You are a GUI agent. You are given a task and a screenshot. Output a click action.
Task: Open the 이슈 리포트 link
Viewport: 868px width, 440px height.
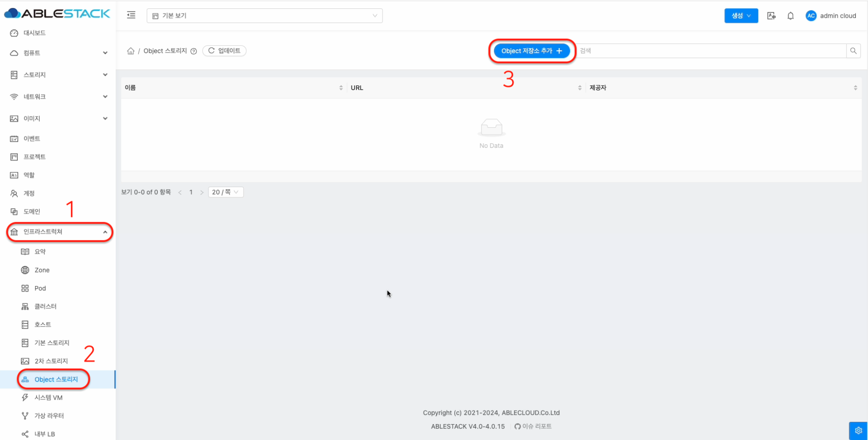(x=533, y=426)
